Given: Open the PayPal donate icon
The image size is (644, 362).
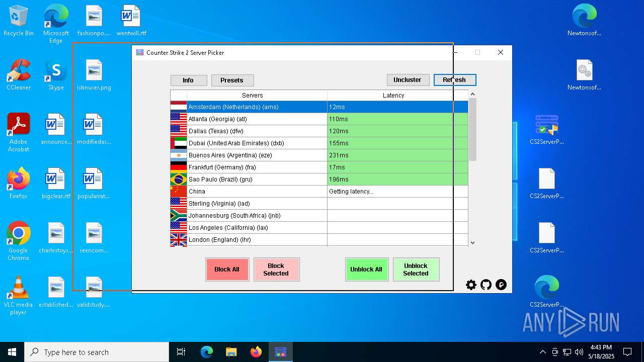Looking at the screenshot, I should (x=501, y=285).
